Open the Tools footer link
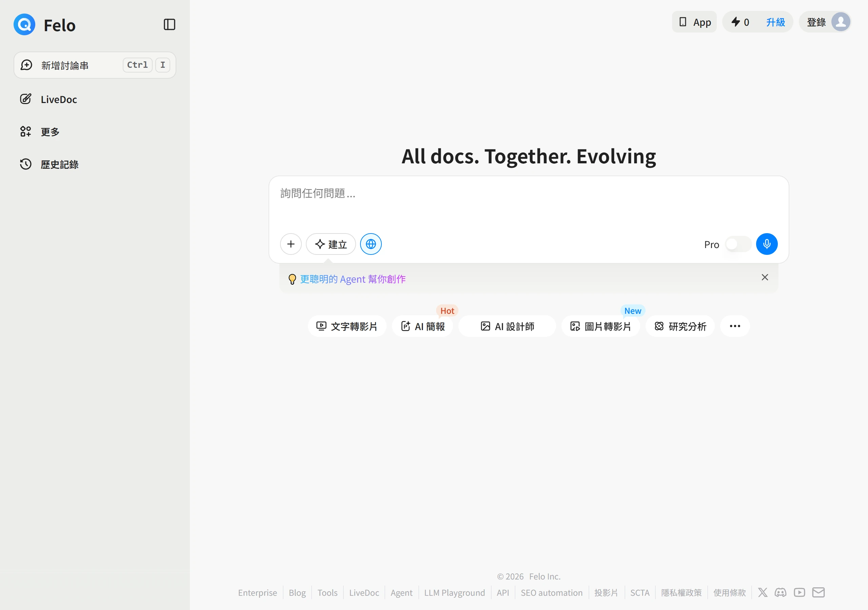This screenshot has width=868, height=610. (328, 593)
